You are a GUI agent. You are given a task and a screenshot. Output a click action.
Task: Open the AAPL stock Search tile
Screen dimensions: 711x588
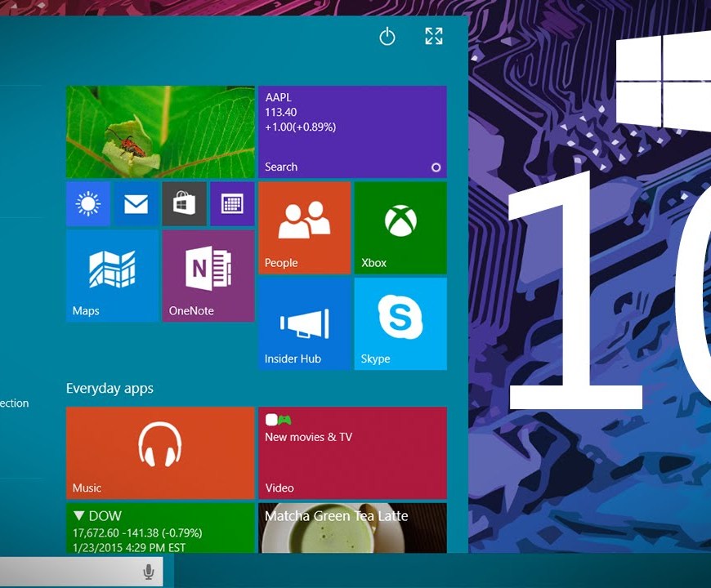[352, 131]
